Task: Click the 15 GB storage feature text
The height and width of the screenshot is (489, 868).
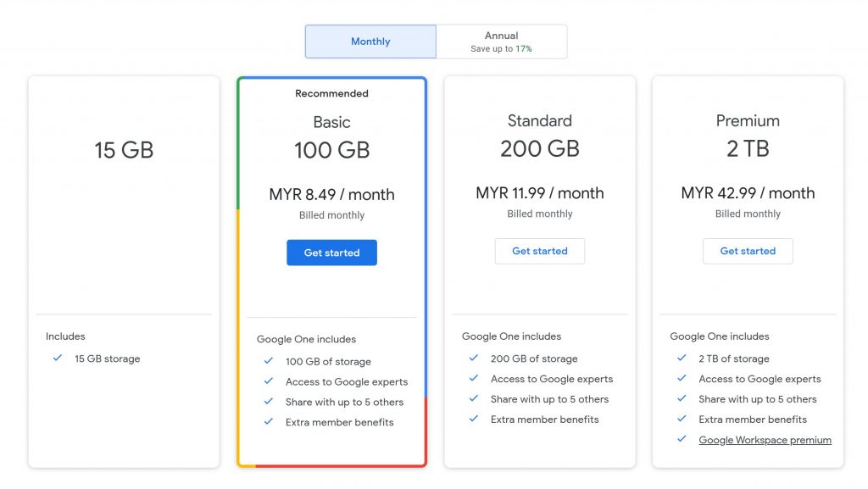Action: [x=108, y=358]
